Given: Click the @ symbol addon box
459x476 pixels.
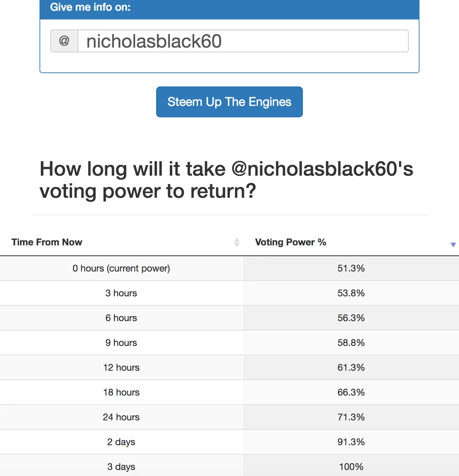Looking at the screenshot, I should click(64, 41).
